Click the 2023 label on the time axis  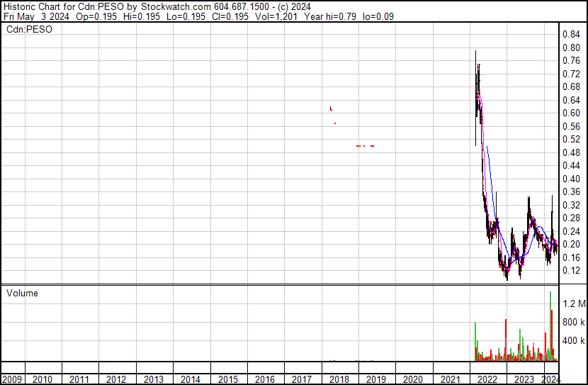point(524,379)
